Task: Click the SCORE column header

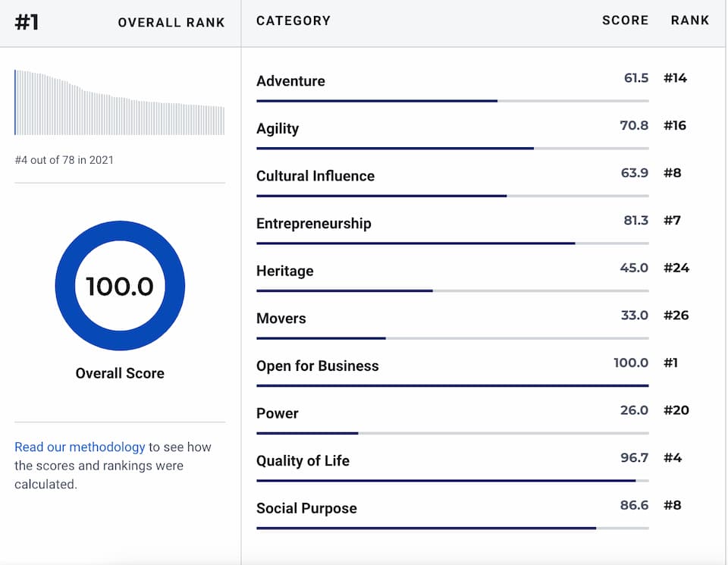Action: [x=625, y=21]
